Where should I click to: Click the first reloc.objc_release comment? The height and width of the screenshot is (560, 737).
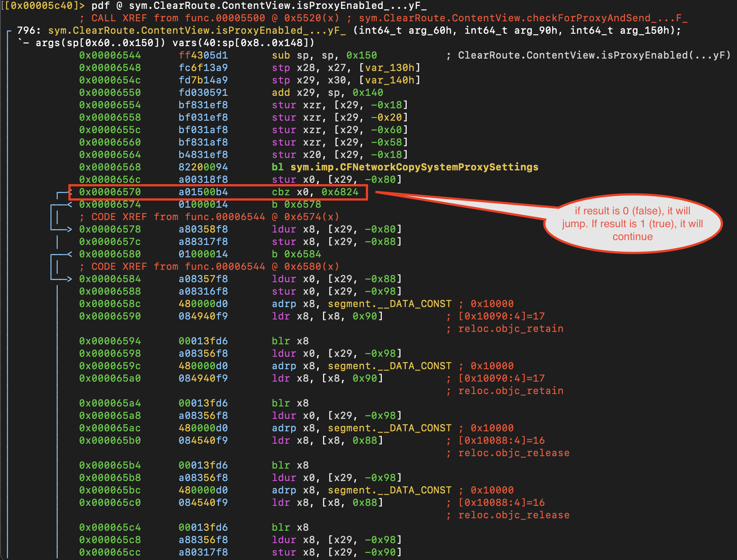514,453
